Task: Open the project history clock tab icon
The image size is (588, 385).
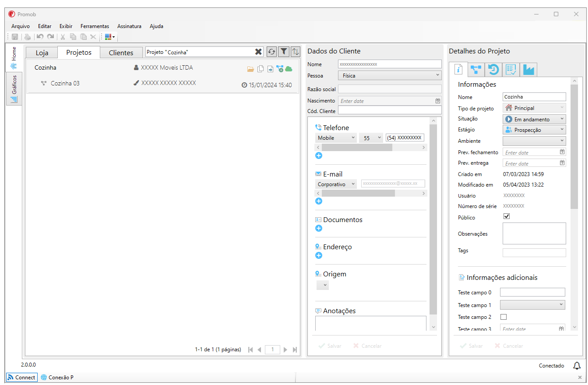Action: tap(493, 70)
